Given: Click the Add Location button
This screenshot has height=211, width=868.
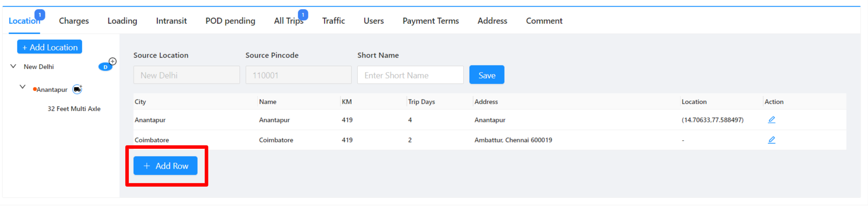Looking at the screenshot, I should click(50, 47).
